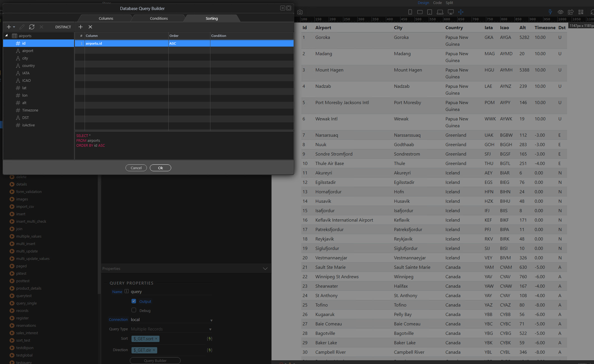The width and height of the screenshot is (594, 364).
Task: Click the Port Moresby Jacksons Intl cell
Action: [342, 103]
